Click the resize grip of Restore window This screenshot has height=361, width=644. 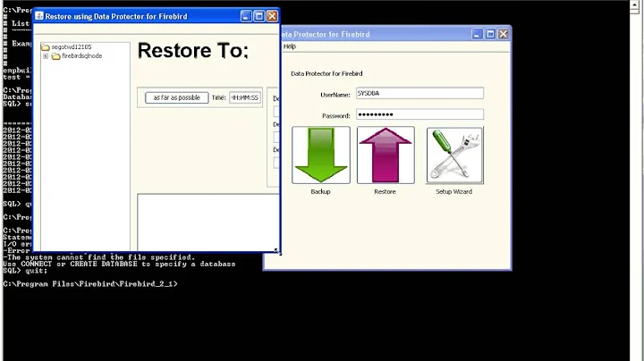276,250
